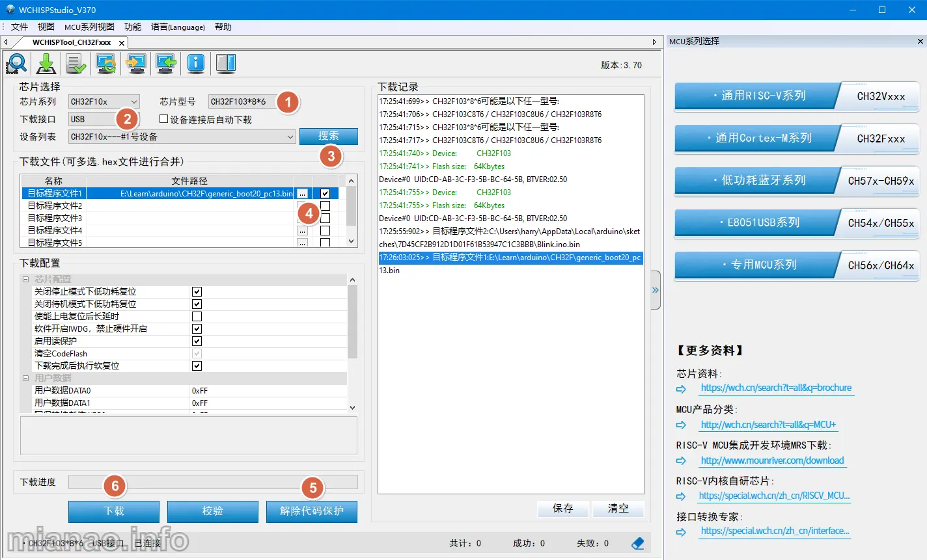Open the 功能 menu
The height and width of the screenshot is (560, 927).
(133, 27)
